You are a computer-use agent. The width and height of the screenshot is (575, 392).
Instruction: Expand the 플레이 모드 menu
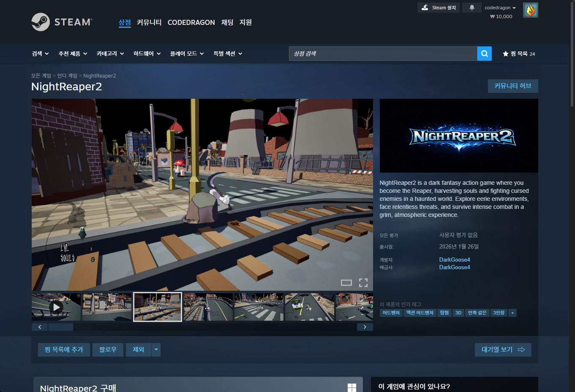tap(187, 54)
